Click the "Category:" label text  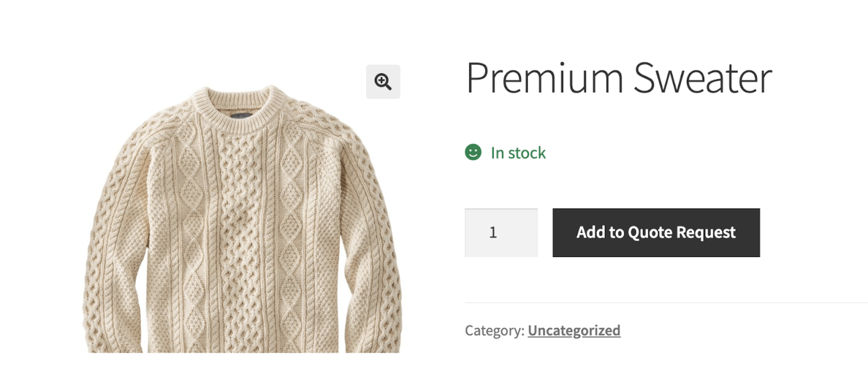(x=494, y=330)
